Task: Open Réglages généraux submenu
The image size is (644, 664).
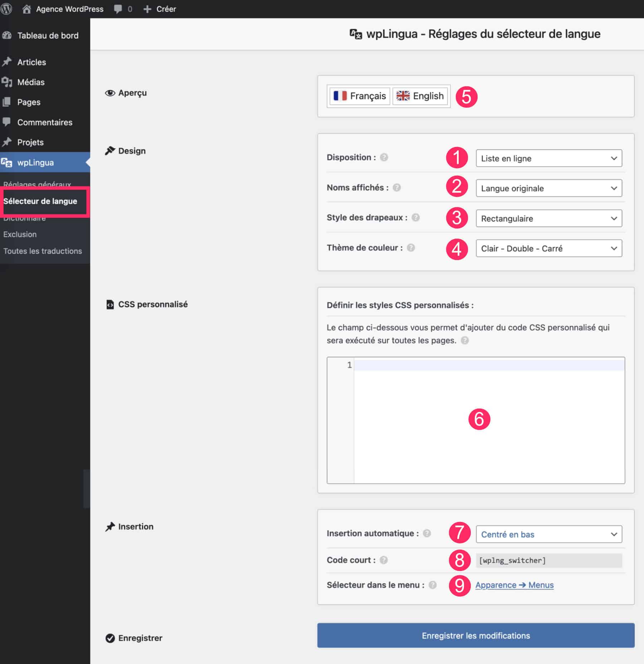Action: pos(37,184)
